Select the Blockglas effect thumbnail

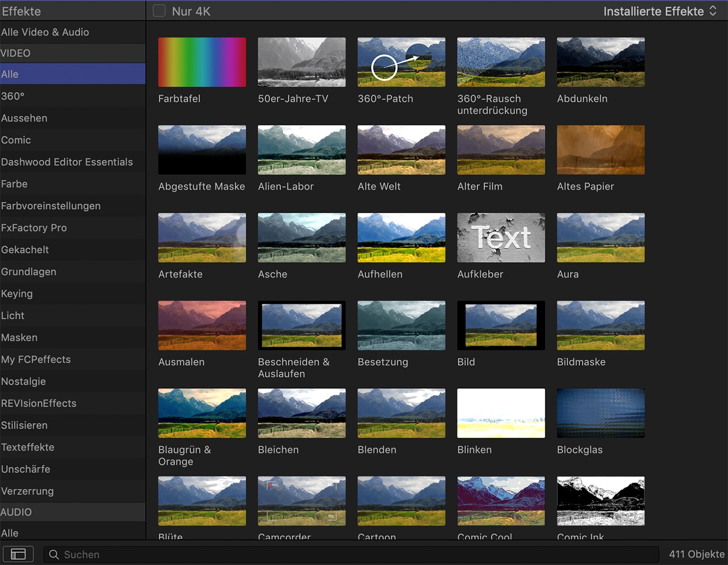(601, 413)
